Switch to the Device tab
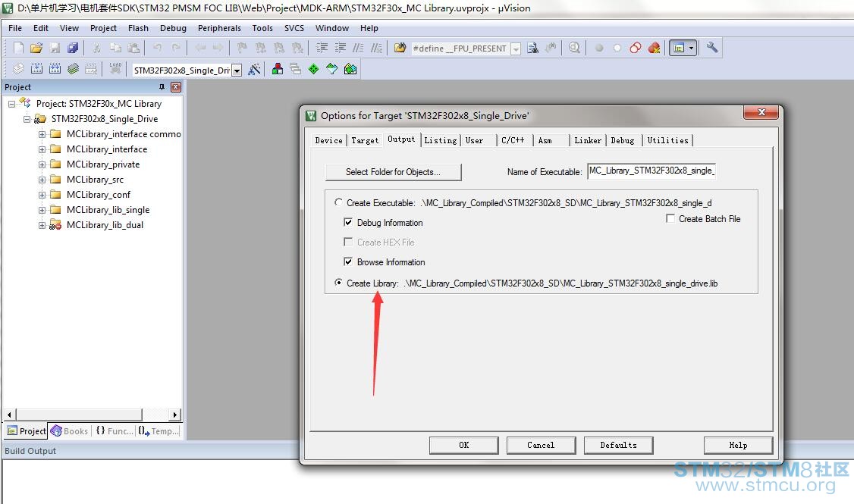854x504 pixels. pyautogui.click(x=328, y=140)
